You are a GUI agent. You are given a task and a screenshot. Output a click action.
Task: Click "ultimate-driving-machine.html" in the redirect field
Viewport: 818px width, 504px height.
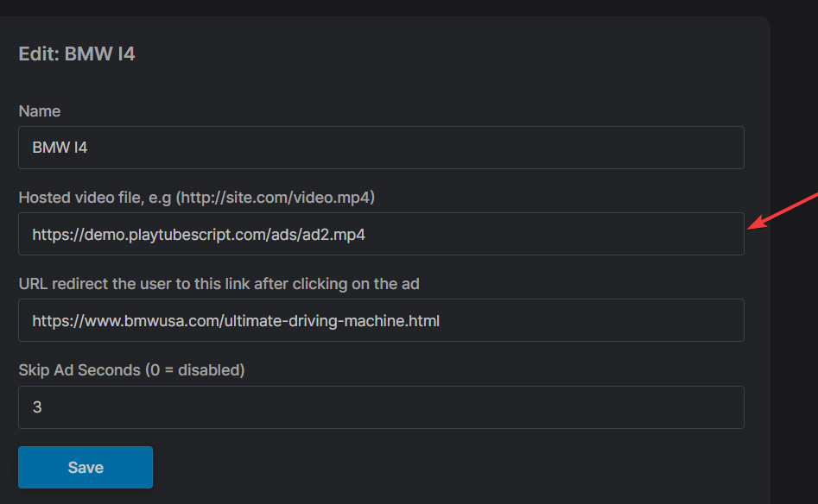pos(332,321)
